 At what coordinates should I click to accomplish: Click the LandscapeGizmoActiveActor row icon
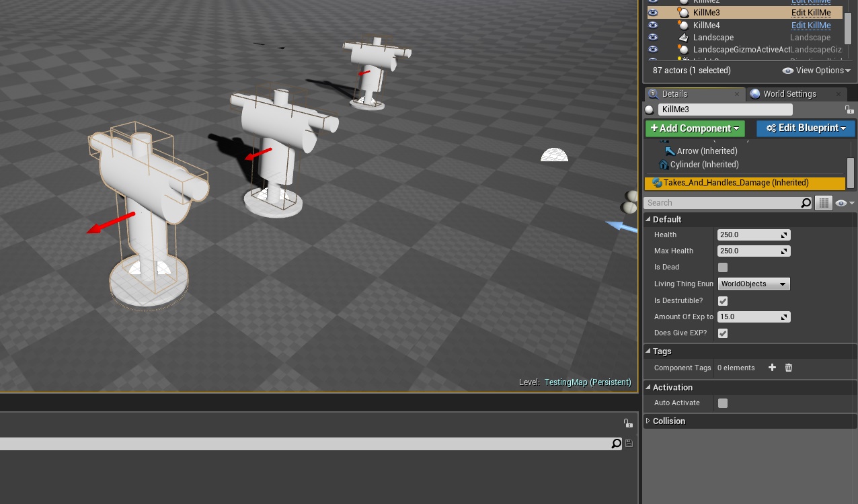[684, 50]
